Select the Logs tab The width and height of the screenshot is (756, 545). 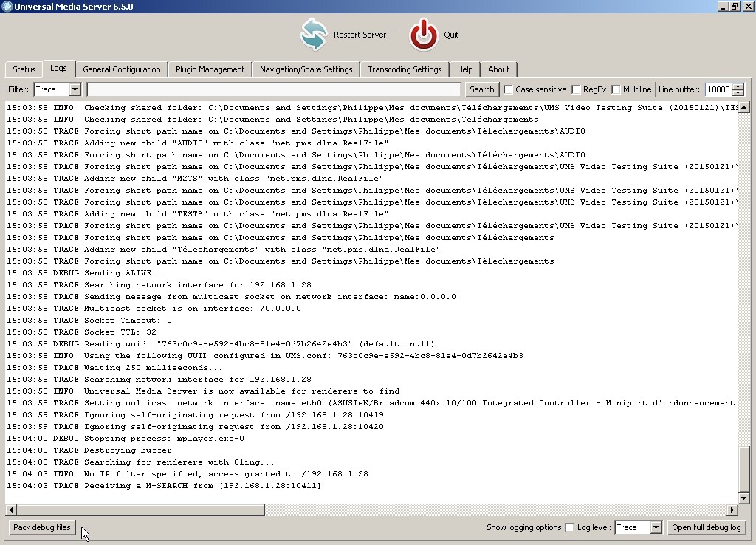58,69
